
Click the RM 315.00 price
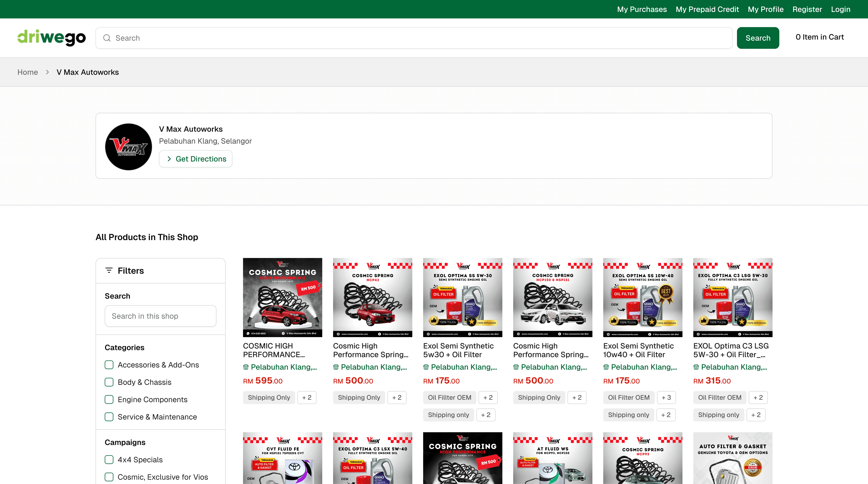pos(712,381)
